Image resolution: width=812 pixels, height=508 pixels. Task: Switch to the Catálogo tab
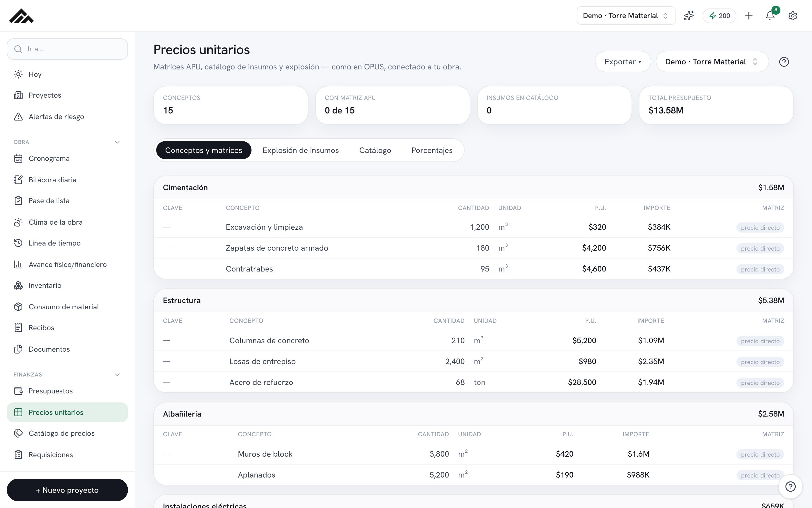point(375,150)
